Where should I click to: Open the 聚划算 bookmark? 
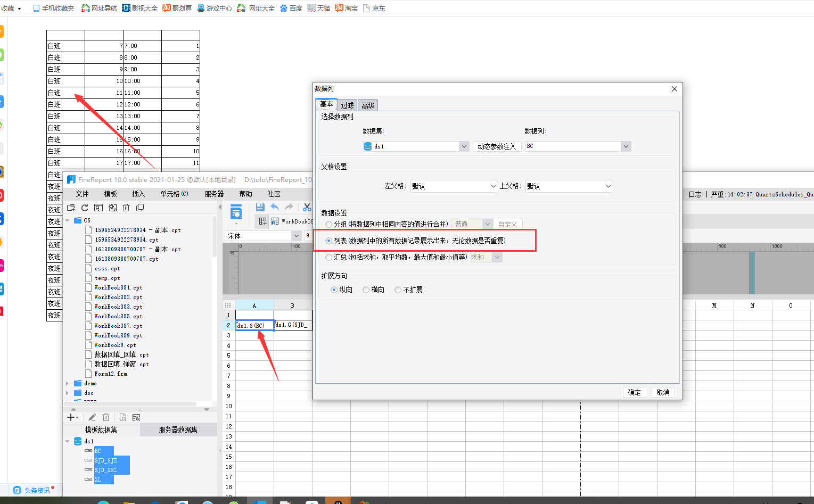[x=177, y=8]
